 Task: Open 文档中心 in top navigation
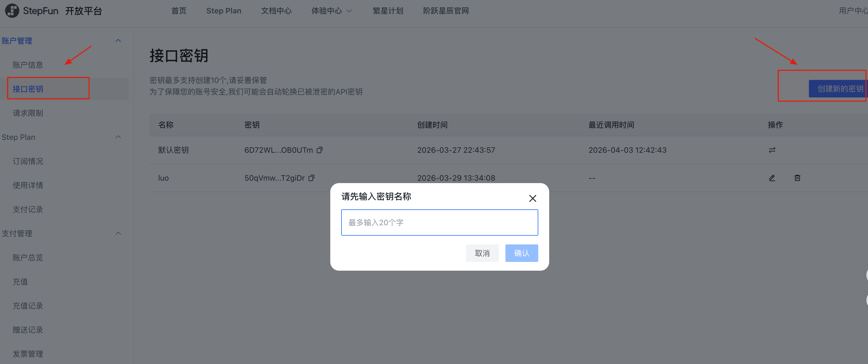click(276, 11)
